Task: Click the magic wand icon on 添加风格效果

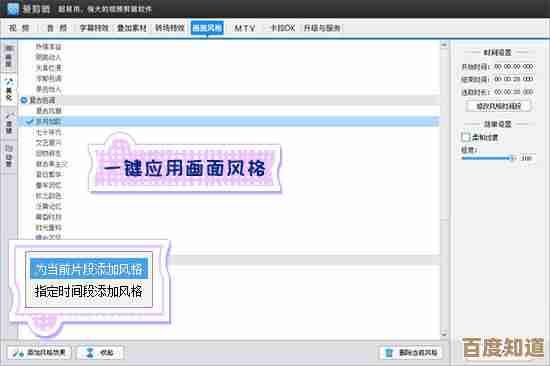Action: (18, 353)
